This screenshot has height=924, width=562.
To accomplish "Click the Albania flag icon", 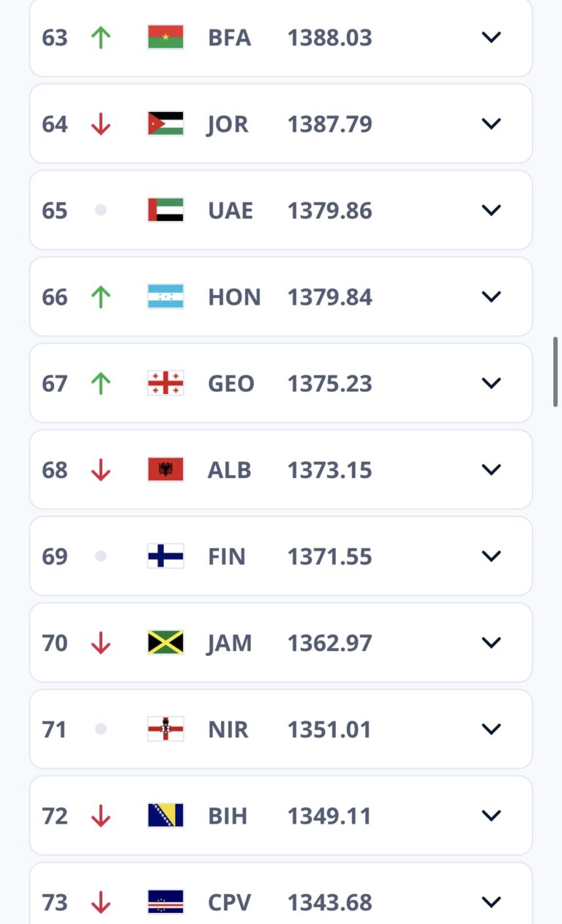I will point(165,469).
